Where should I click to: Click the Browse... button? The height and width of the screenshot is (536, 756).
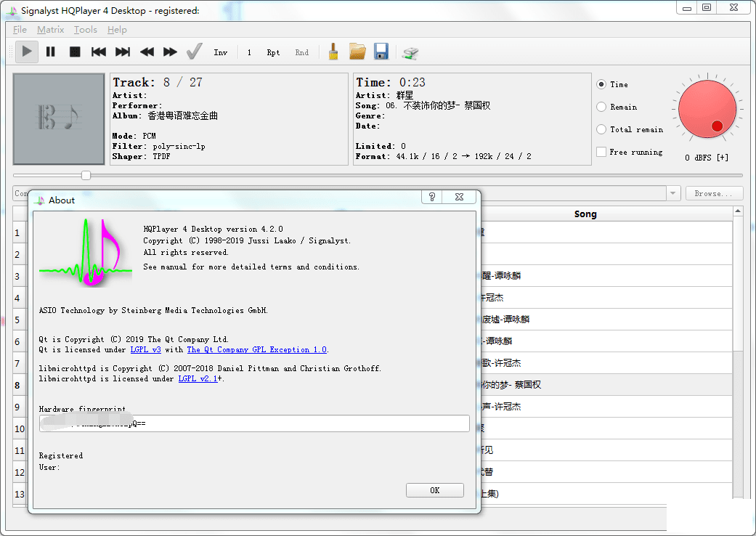714,193
